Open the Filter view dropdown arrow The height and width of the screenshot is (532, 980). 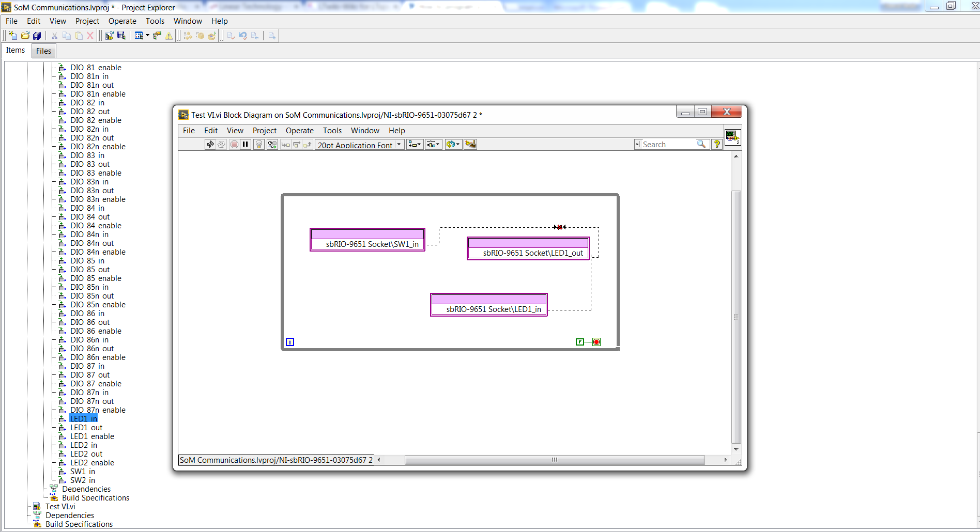click(147, 36)
